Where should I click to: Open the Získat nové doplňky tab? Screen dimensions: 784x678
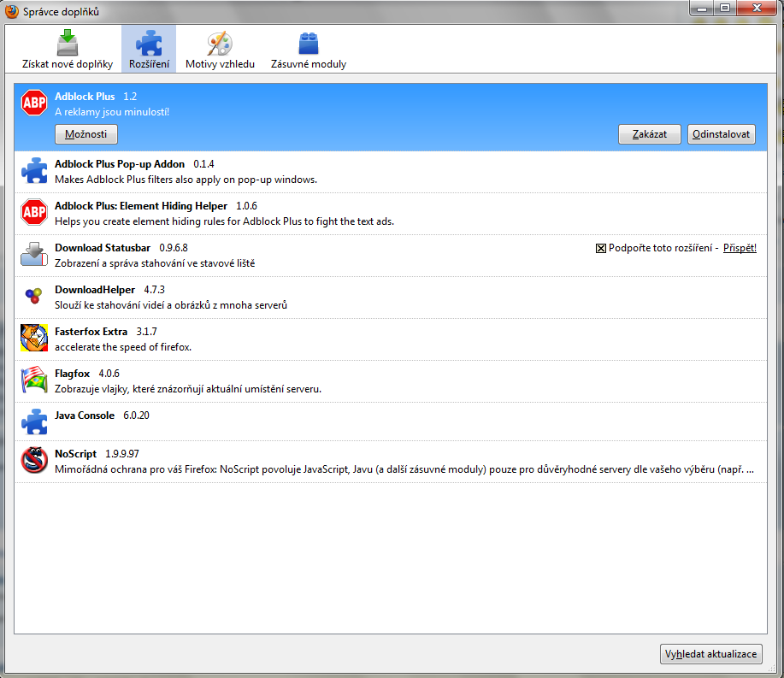[x=68, y=49]
